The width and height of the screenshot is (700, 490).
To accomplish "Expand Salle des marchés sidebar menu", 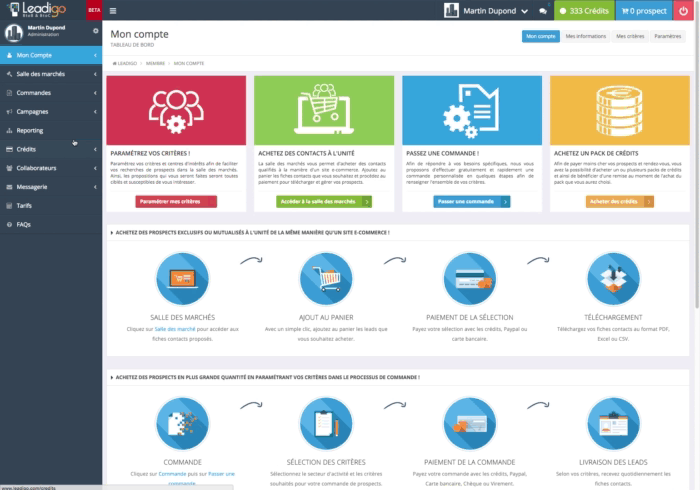I will pos(51,74).
